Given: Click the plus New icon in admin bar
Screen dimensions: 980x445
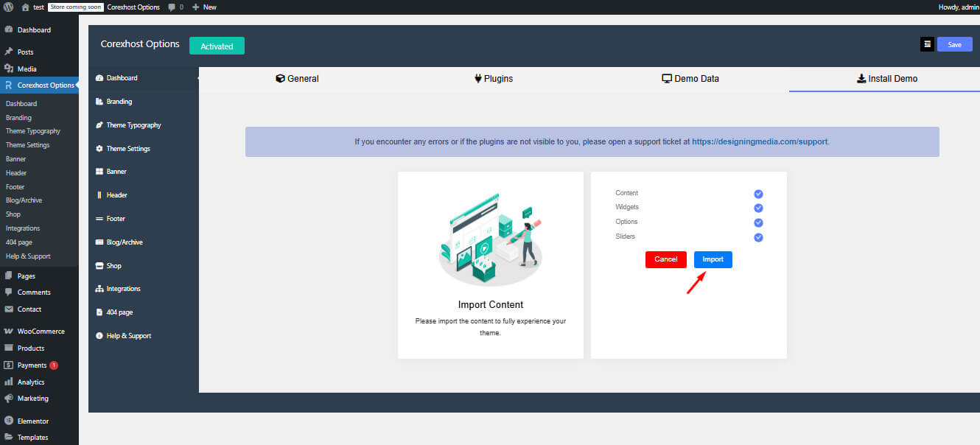Looking at the screenshot, I should coord(195,7).
